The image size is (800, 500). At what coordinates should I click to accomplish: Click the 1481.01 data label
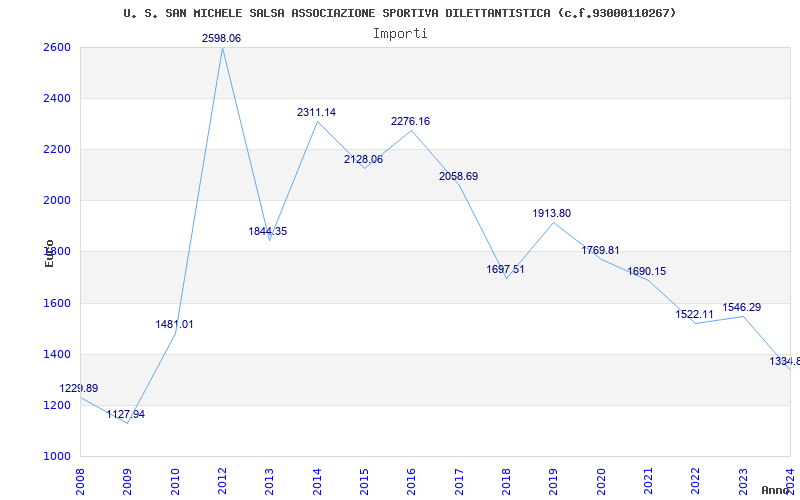point(174,324)
